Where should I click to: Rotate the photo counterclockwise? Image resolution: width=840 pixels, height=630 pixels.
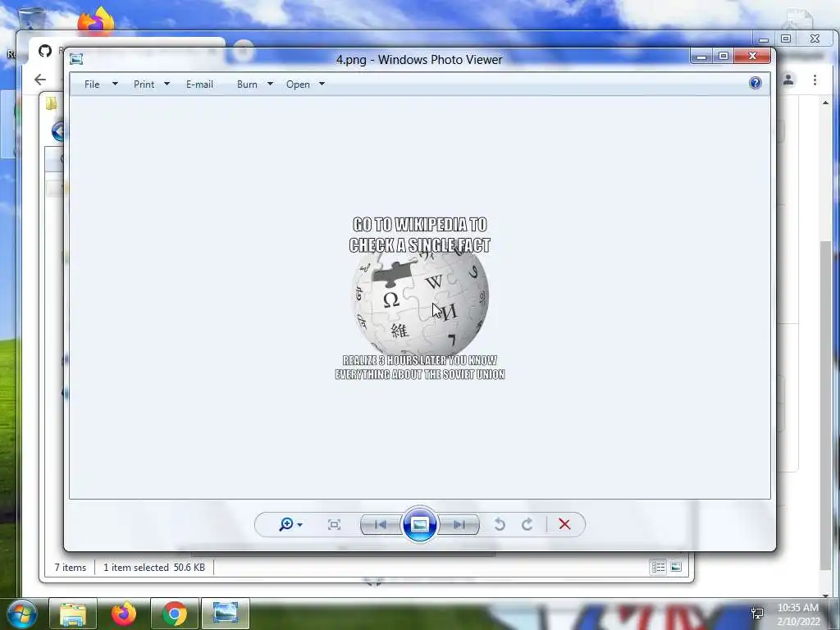pyautogui.click(x=500, y=524)
